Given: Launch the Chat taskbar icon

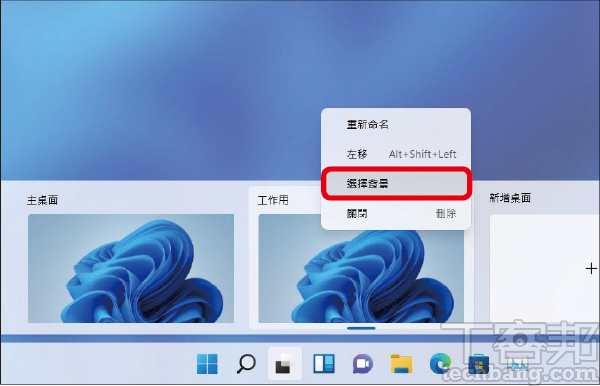Looking at the screenshot, I should click(x=362, y=364).
